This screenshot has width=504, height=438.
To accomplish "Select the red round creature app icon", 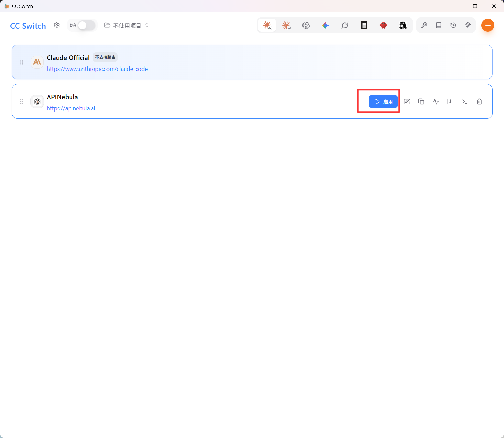I will coord(384,25).
